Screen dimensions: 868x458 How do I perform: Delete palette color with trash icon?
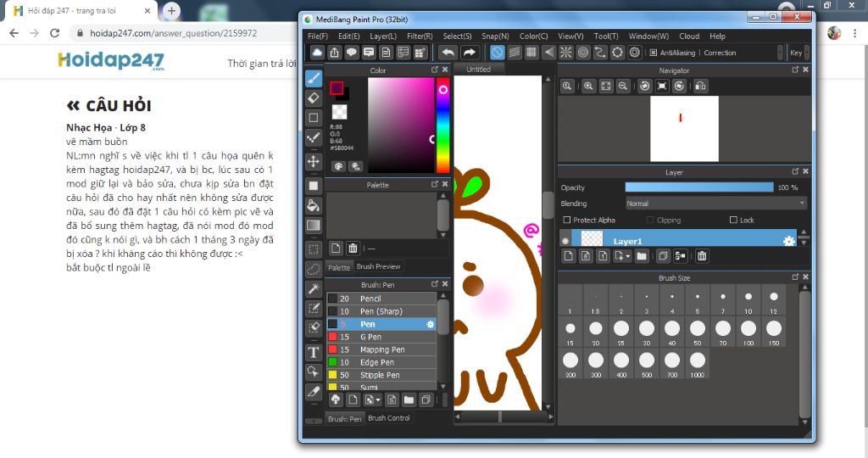[x=353, y=249]
